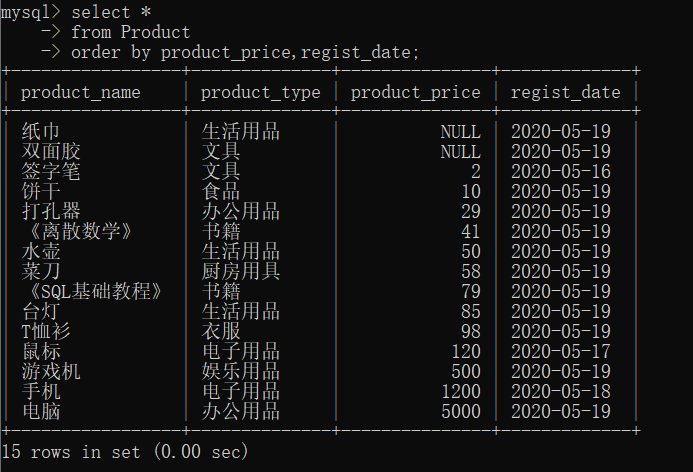
Task: Click the price value 5000
Action: (x=461, y=411)
